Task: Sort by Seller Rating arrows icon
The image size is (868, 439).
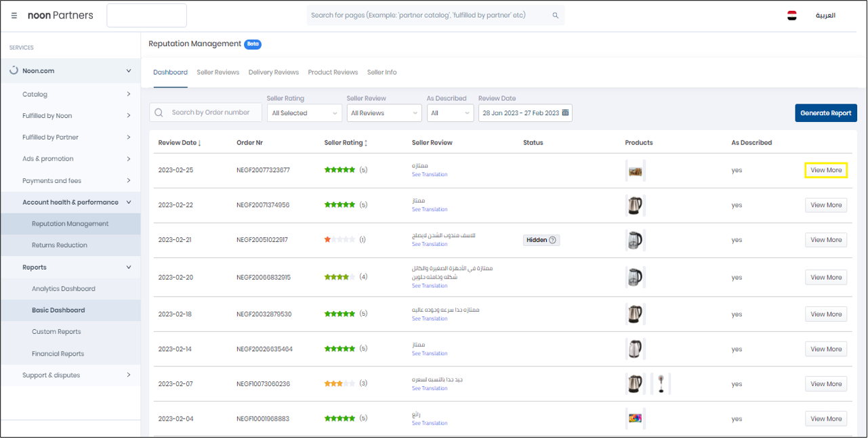Action: 366,143
